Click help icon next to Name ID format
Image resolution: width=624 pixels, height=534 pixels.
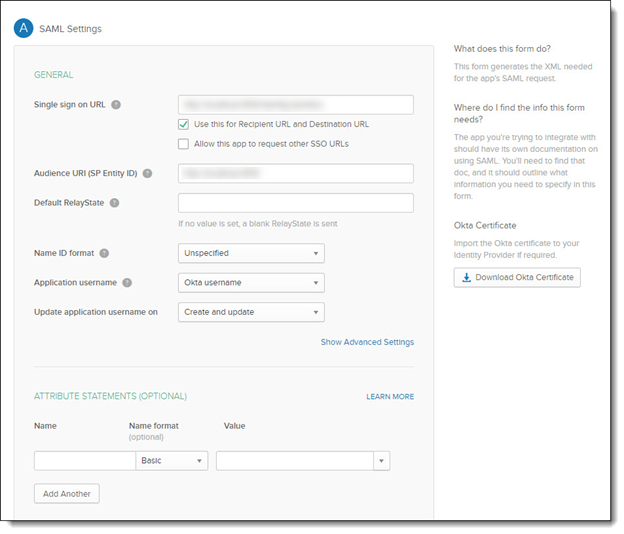click(104, 254)
